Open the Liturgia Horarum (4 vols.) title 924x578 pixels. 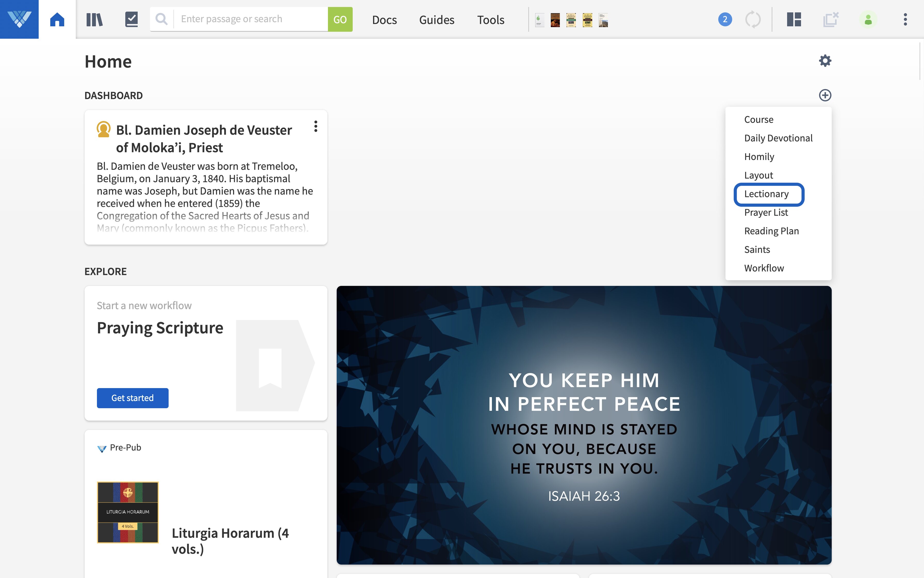(230, 541)
